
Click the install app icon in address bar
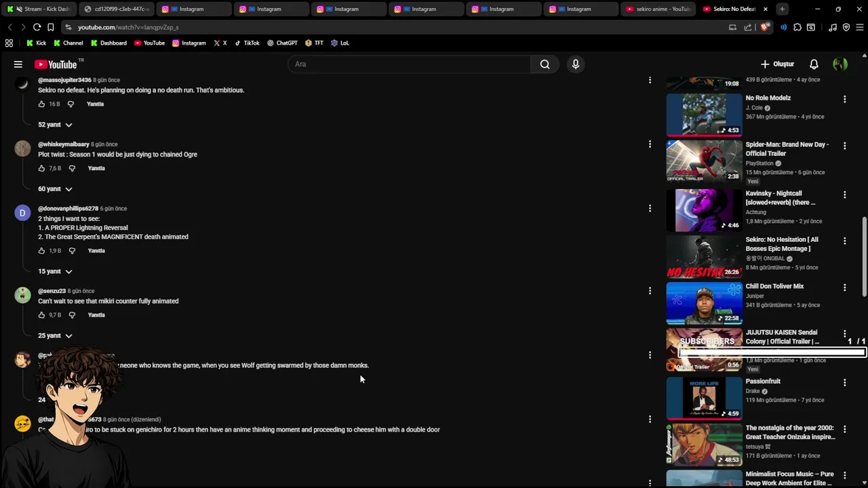[x=732, y=27]
